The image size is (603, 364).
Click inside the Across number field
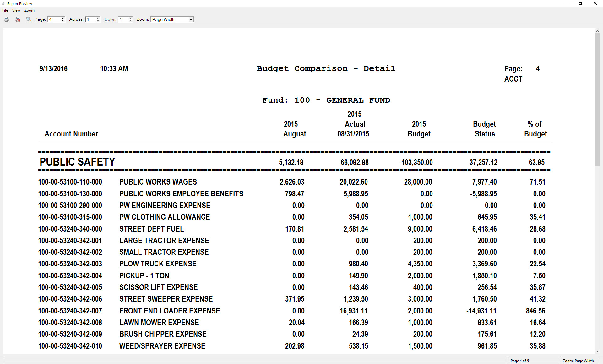90,19
